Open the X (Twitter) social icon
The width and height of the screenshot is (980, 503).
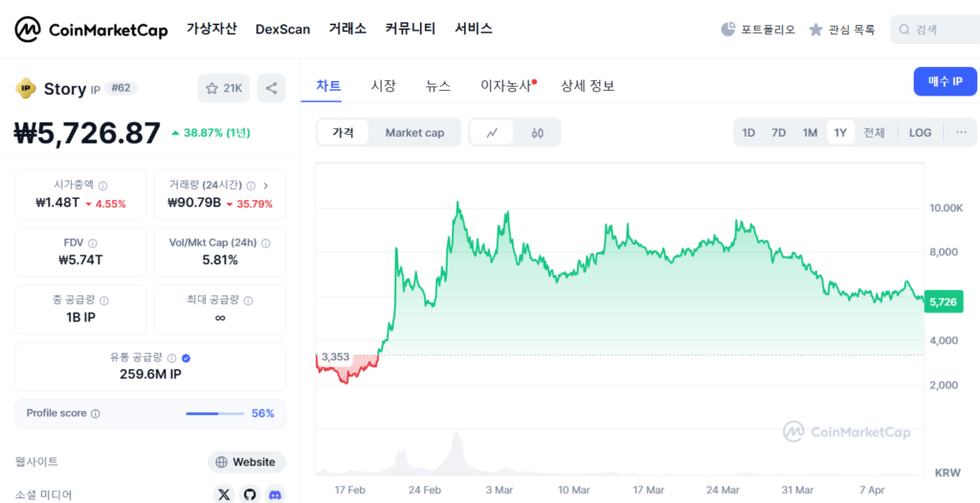pos(224,494)
